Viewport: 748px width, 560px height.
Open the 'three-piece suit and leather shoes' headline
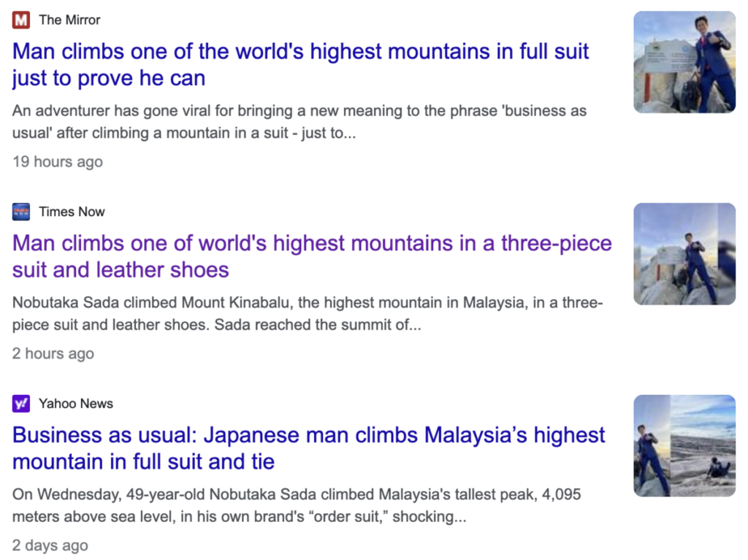[x=312, y=256]
